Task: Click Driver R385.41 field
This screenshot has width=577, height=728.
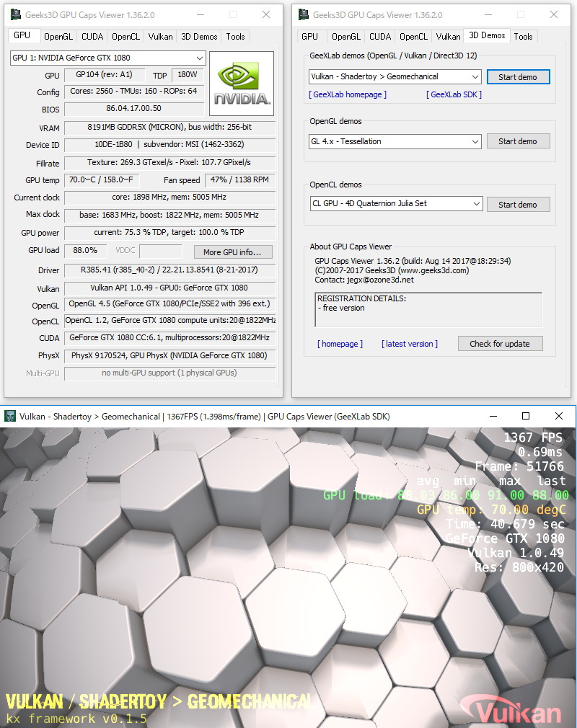Action: pyautogui.click(x=170, y=270)
